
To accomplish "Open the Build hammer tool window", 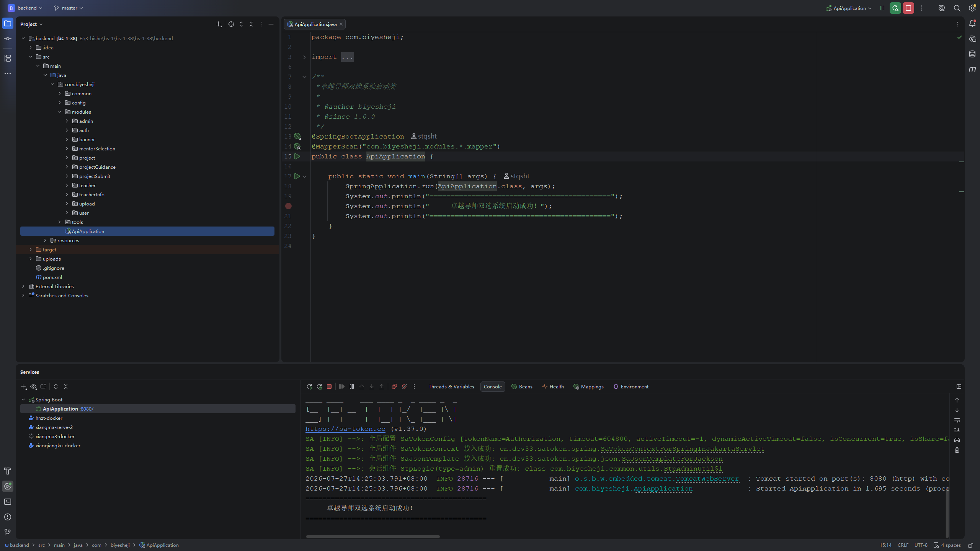I will coord(8,471).
